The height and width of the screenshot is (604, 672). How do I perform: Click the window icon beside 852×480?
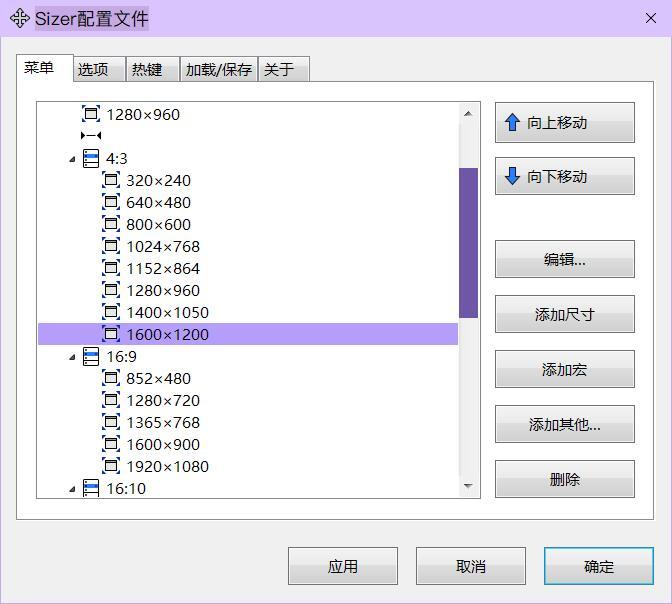point(111,379)
